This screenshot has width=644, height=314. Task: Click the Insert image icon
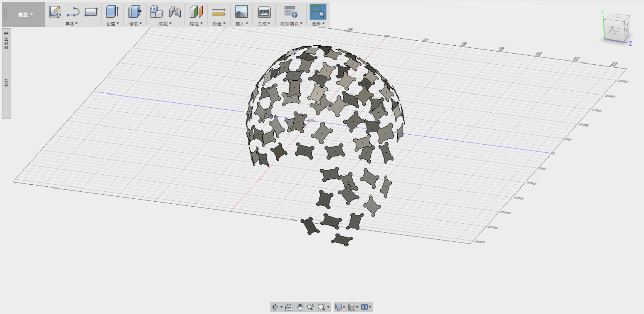(241, 11)
